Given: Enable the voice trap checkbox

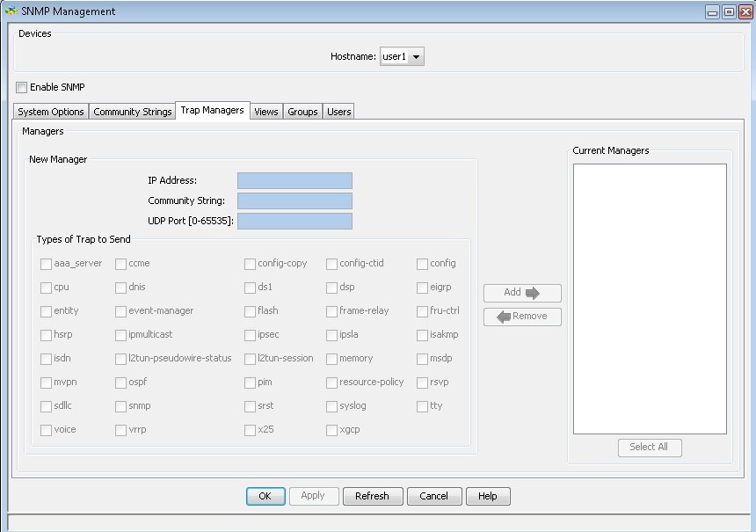Looking at the screenshot, I should 46,430.
